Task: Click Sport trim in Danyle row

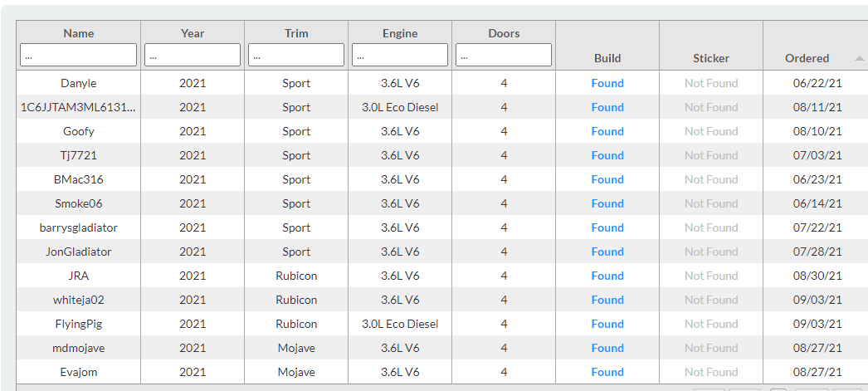Action: coord(296,84)
